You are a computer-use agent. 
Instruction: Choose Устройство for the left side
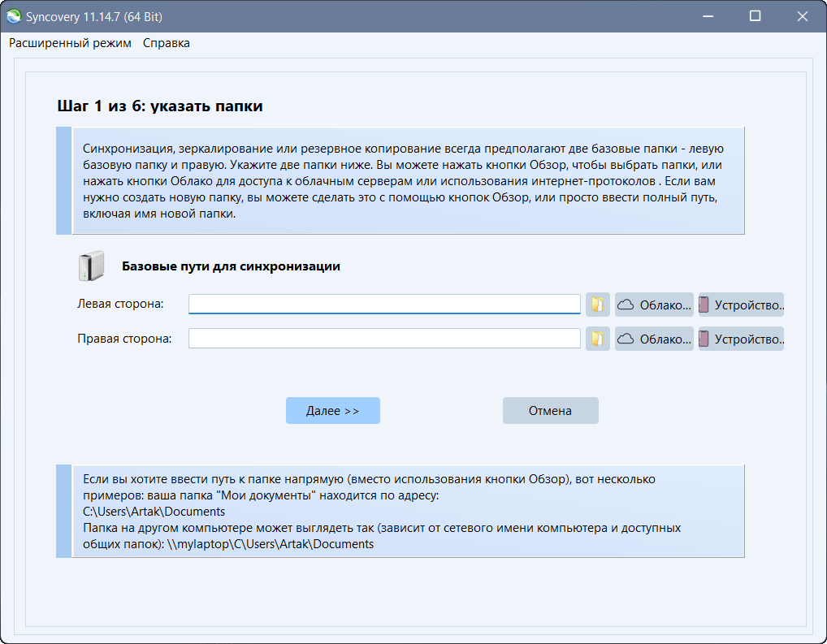(741, 305)
